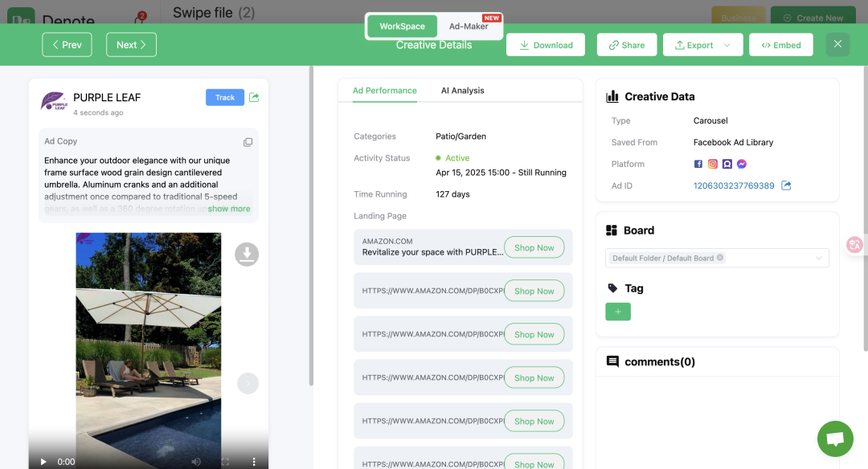Click the PURPLE LEAF brand logo
Screen dimensions: 868x469
coord(55,101)
